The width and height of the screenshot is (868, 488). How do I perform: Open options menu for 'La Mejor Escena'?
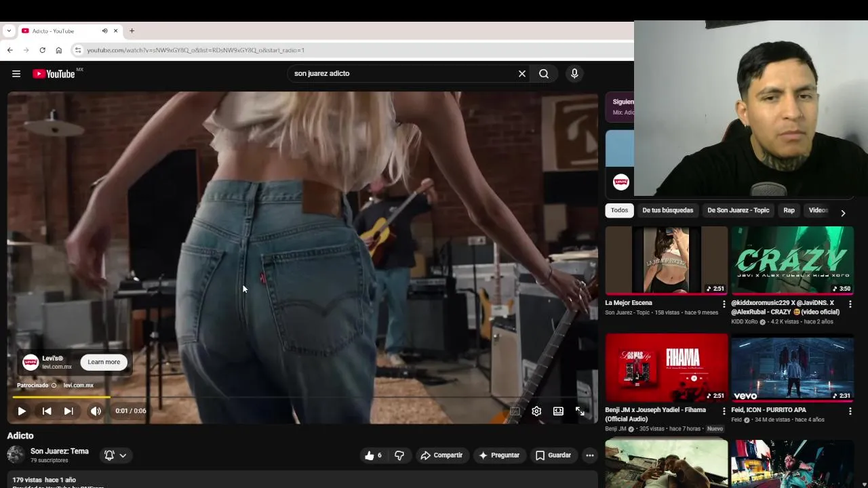coord(724,304)
